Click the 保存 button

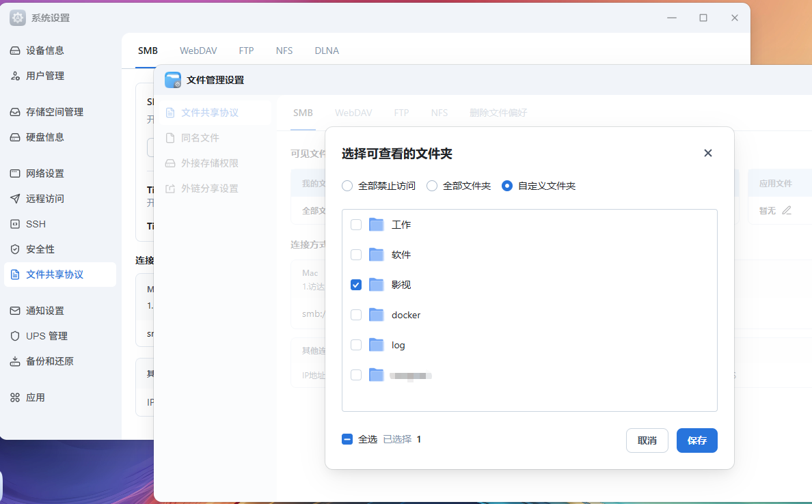696,440
